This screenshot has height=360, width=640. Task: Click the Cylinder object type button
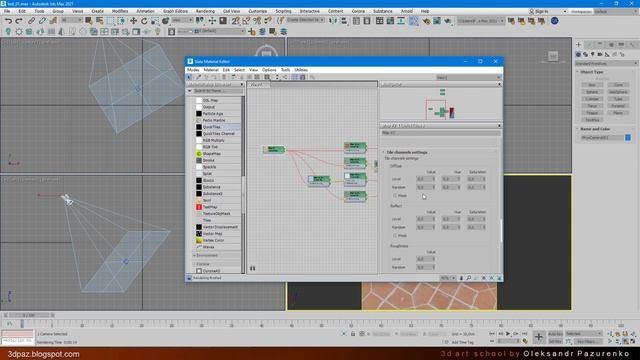coord(592,99)
